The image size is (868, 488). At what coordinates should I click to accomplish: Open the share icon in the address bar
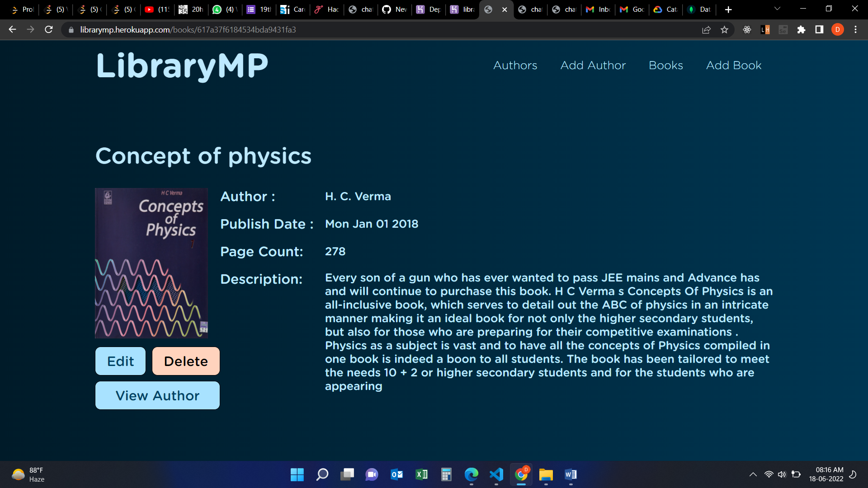[706, 29]
